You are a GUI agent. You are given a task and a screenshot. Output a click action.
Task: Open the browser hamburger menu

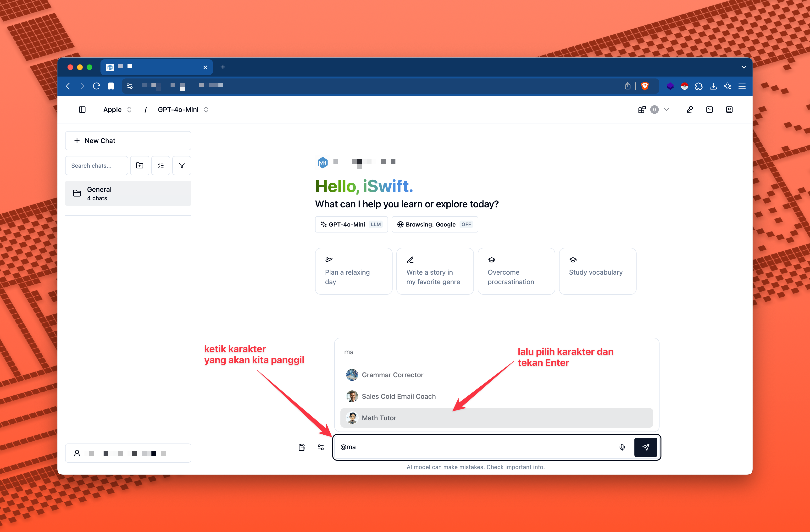click(x=742, y=86)
